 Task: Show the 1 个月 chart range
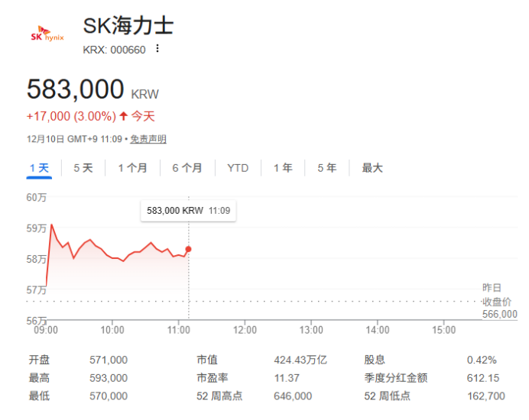132,168
